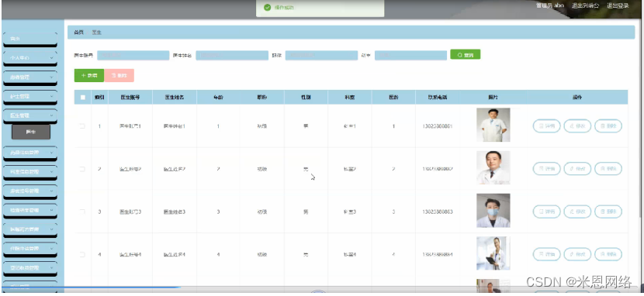Collapse the 医生管理 sidebar menu
The height and width of the screenshot is (296, 644).
[30, 115]
